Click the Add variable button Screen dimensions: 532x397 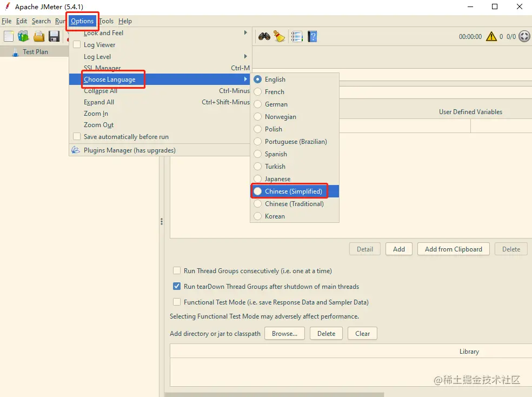pyautogui.click(x=399, y=249)
